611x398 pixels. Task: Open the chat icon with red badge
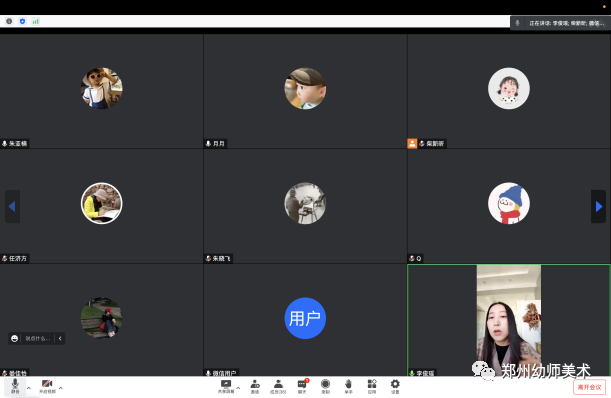[302, 386]
